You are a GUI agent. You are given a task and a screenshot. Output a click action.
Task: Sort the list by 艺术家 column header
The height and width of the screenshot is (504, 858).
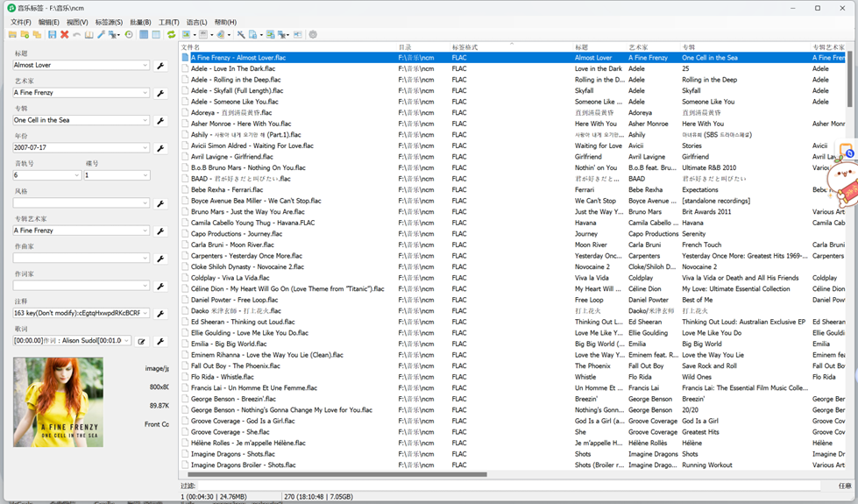(638, 47)
